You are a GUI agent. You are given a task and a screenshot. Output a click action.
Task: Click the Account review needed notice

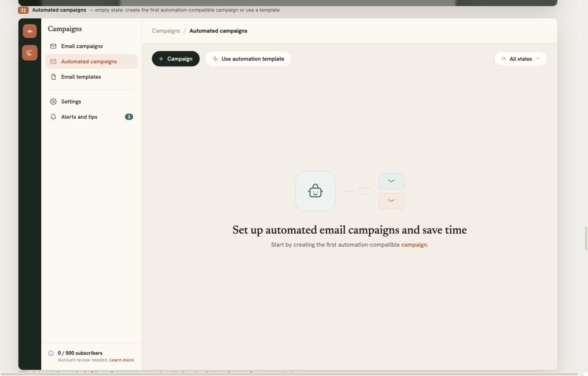(83, 360)
